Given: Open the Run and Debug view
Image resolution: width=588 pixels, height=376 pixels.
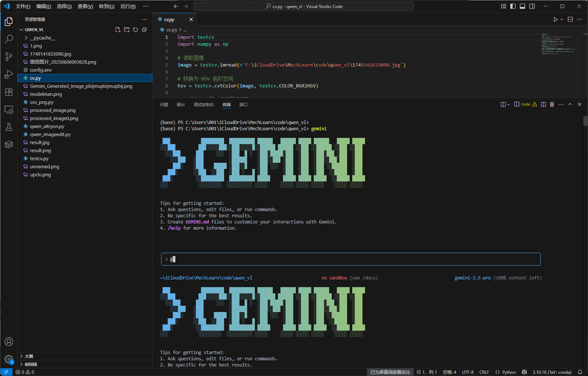Looking at the screenshot, I should 9,74.
